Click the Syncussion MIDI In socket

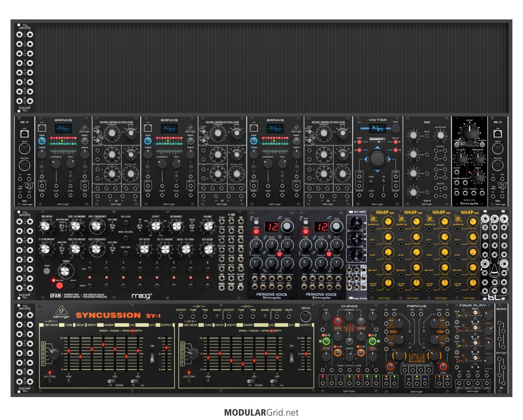[305, 317]
